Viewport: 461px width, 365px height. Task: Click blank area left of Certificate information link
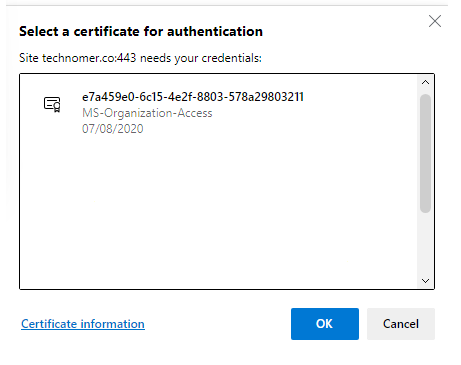[x=13, y=324]
